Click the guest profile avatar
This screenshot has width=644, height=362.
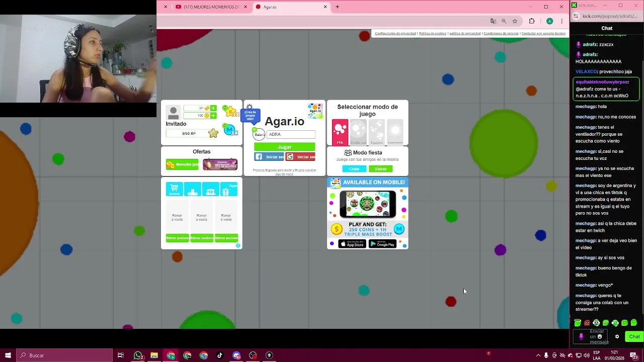tap(173, 113)
